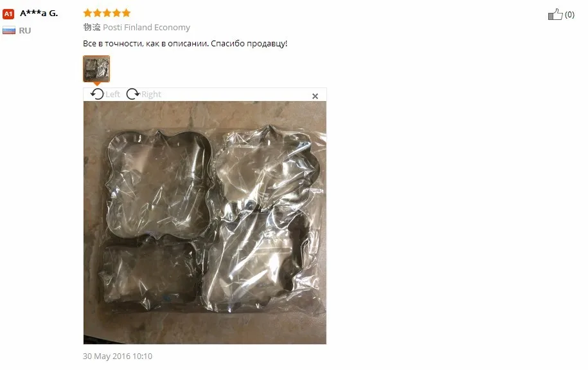Click the helpful vote count (0)
The width and height of the screenshot is (588, 370).
coord(569,14)
